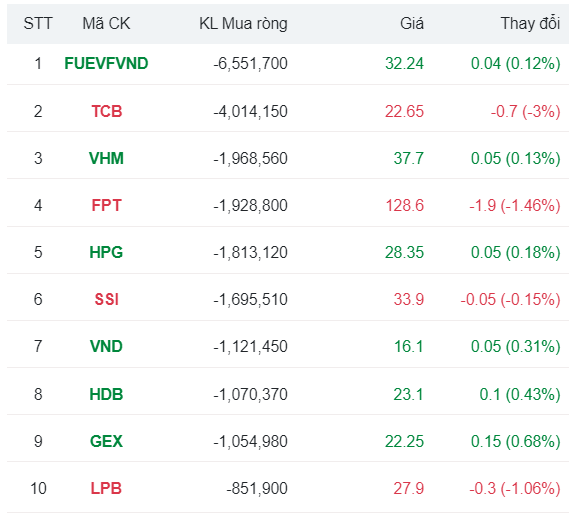Click rank number 7 in VND row
The width and height of the screenshot is (583, 518).
click(x=38, y=347)
